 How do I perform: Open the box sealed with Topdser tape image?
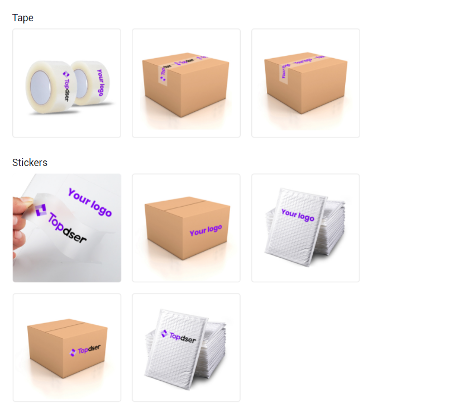(186, 83)
